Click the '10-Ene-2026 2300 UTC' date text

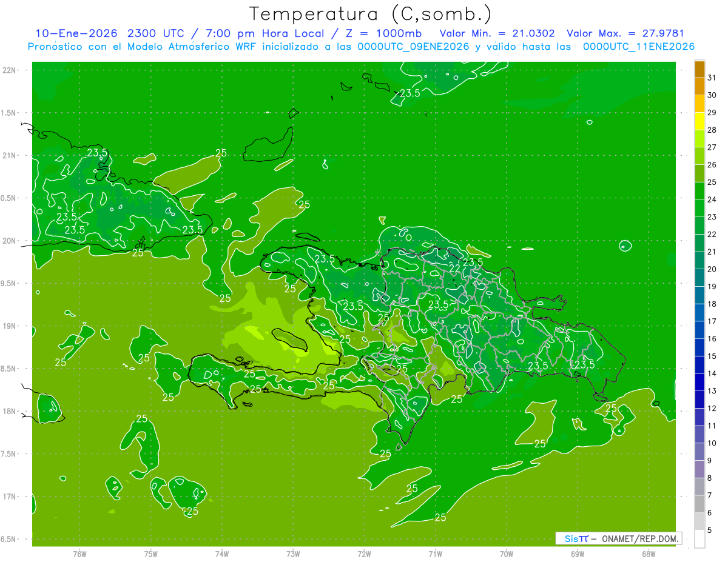click(108, 34)
